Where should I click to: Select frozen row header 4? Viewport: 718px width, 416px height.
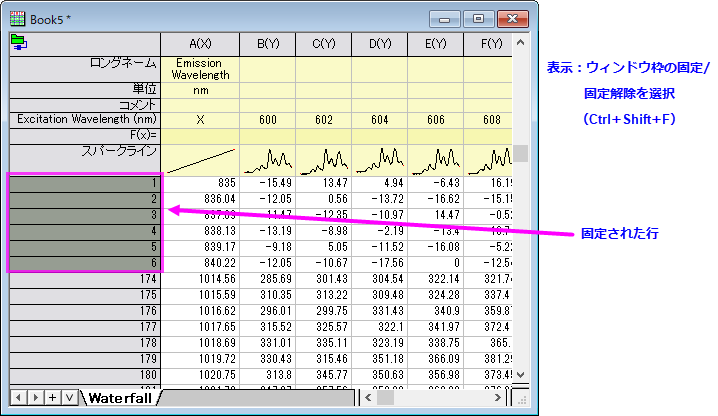(85, 231)
